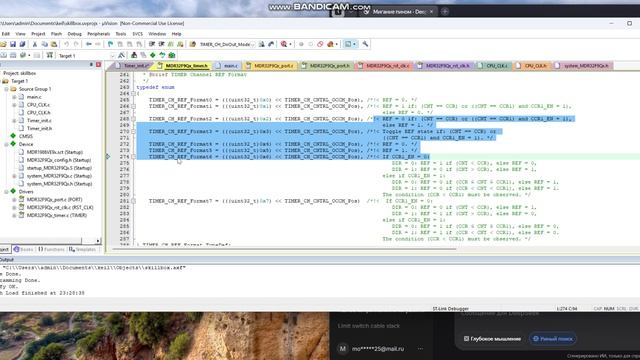The width and height of the screenshot is (640, 360).
Task: Switch to the Books panel tab
Action: pos(24,249)
